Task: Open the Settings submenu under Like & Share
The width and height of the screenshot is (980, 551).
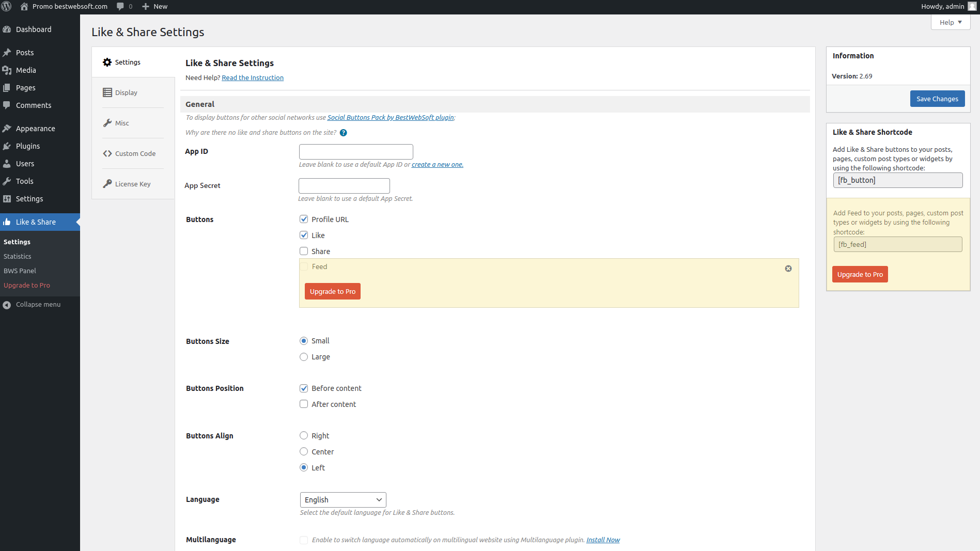Action: click(17, 242)
